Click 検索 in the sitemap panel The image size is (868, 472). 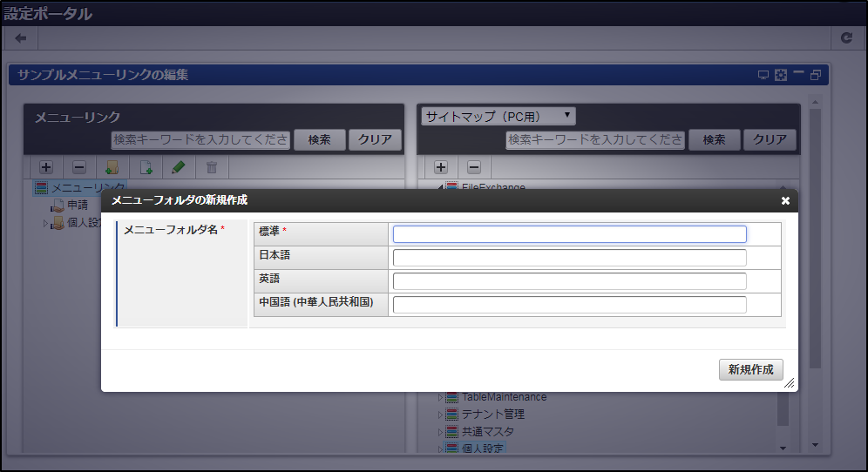714,140
